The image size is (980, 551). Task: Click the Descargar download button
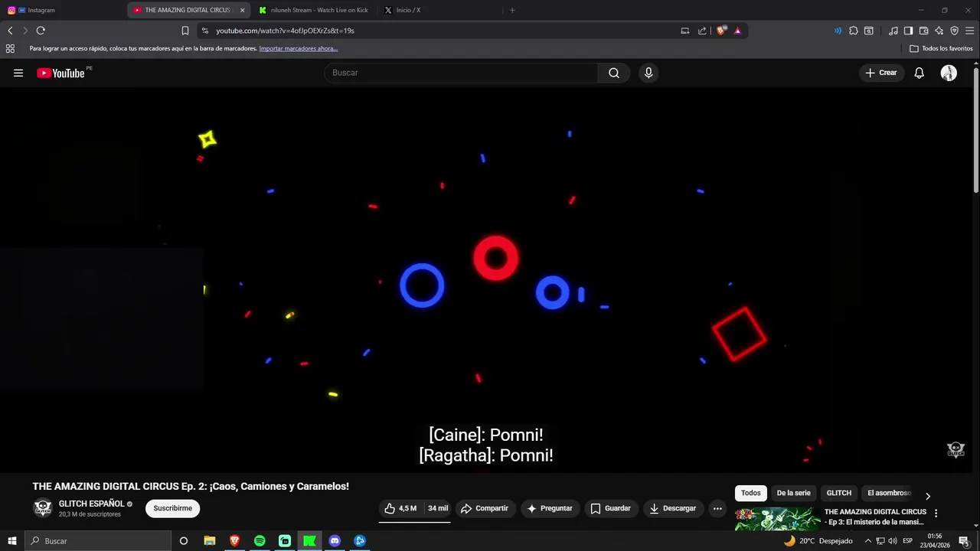tap(673, 508)
